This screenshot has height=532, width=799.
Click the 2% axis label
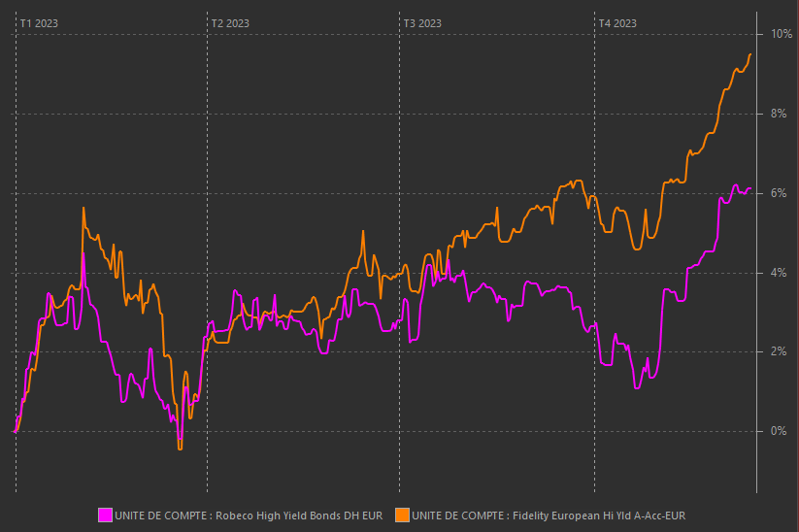click(x=779, y=351)
